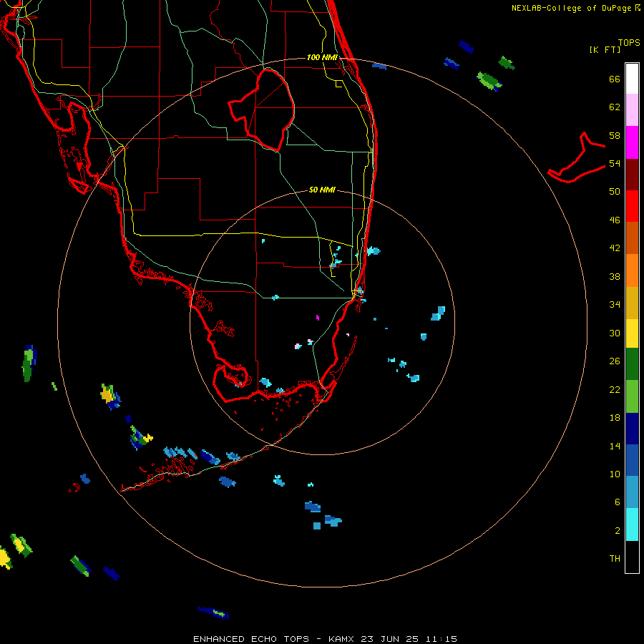Viewport: 644px width, 644px height.
Task: Click the '10' legend value
Action: pyautogui.click(x=615, y=474)
